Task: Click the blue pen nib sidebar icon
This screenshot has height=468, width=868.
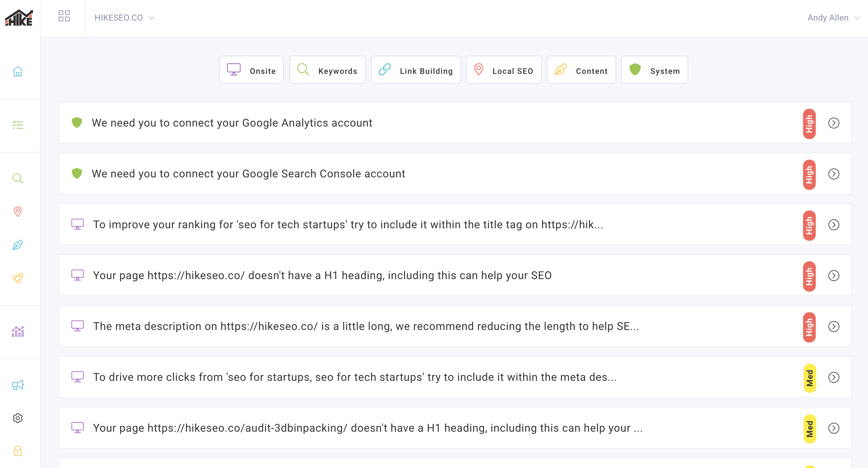Action: pyautogui.click(x=18, y=245)
